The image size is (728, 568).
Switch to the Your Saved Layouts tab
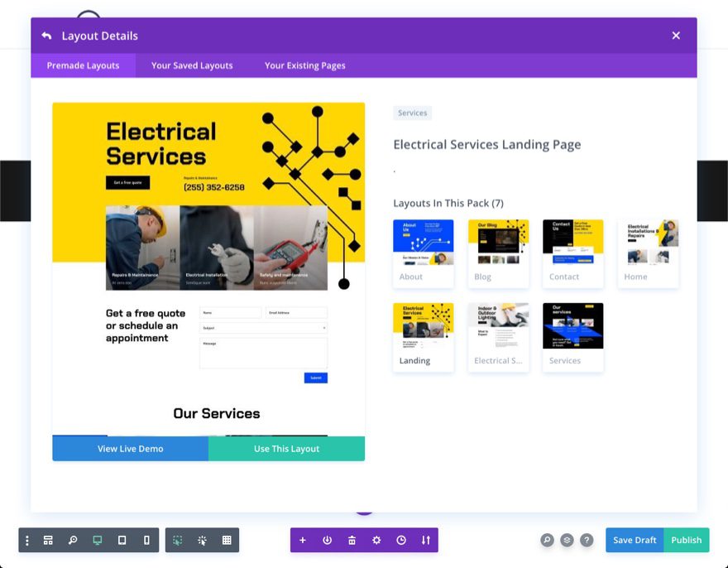[x=192, y=65]
